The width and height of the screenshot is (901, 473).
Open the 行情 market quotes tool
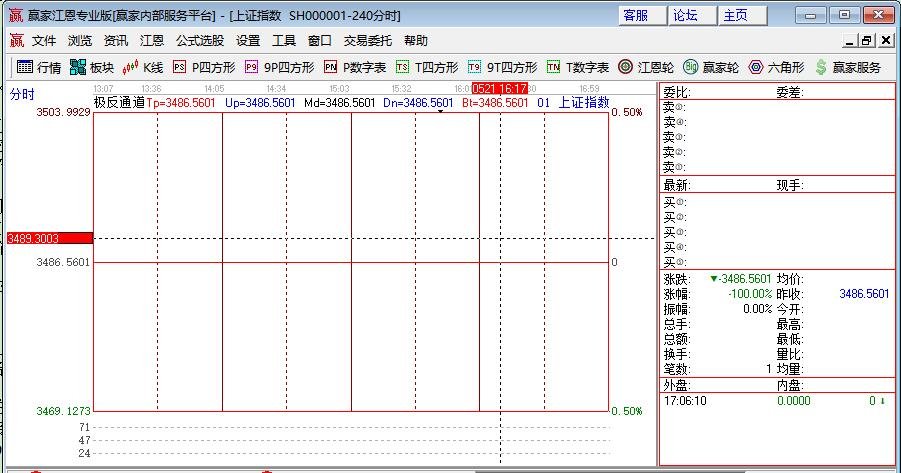[x=38, y=67]
